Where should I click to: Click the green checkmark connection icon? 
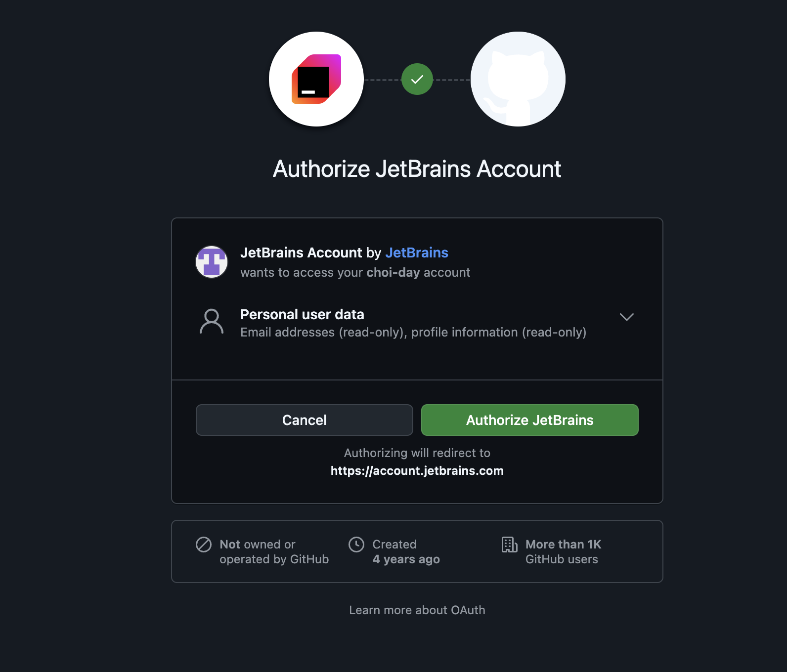(x=417, y=79)
